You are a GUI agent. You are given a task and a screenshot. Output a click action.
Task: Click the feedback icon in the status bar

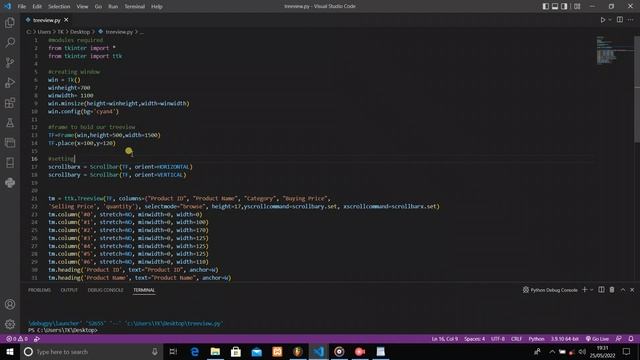point(619,339)
